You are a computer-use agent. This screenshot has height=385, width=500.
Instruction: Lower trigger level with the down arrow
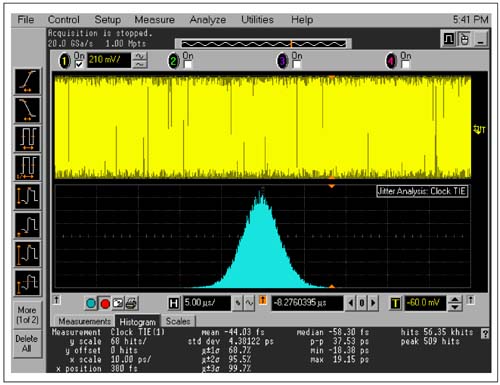(x=455, y=307)
